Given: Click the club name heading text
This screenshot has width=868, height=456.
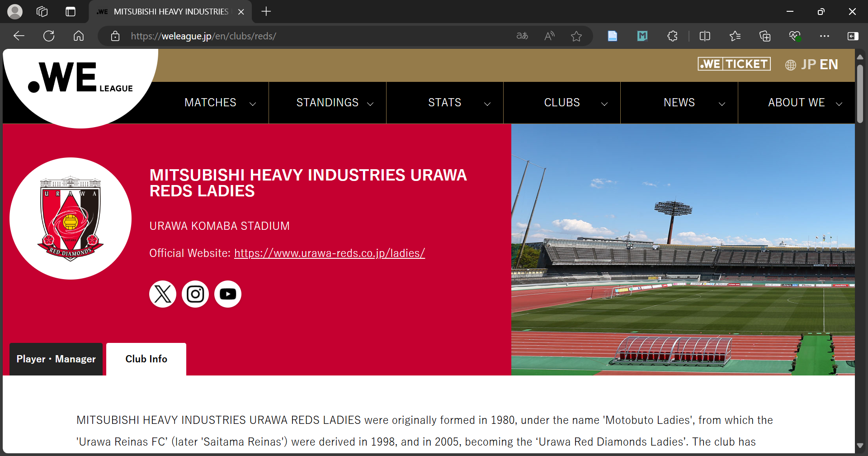Looking at the screenshot, I should click(x=308, y=183).
